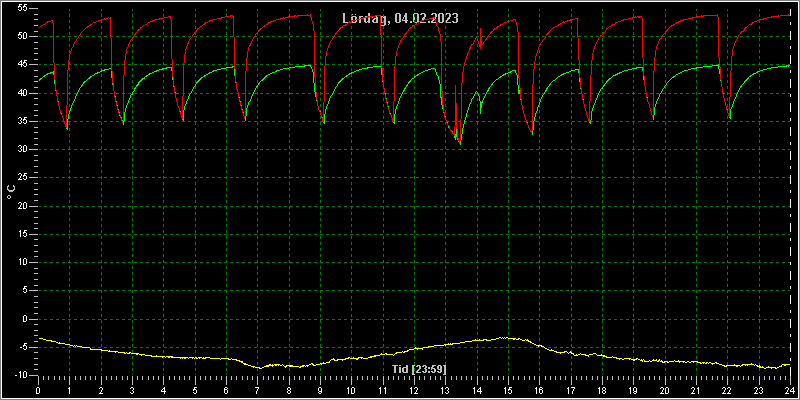800x400 pixels.
Task: Select hour 21 on the time axis
Action: pyautogui.click(x=696, y=390)
